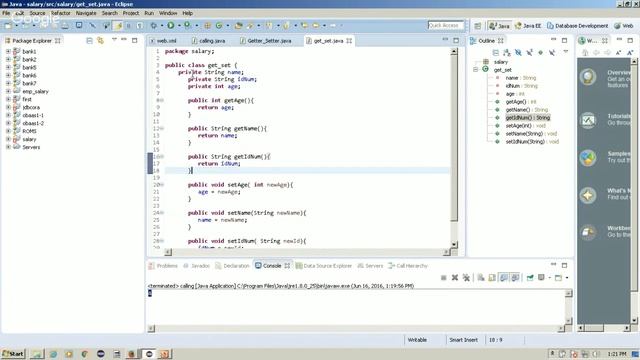Expand the bank1 project

8,51
